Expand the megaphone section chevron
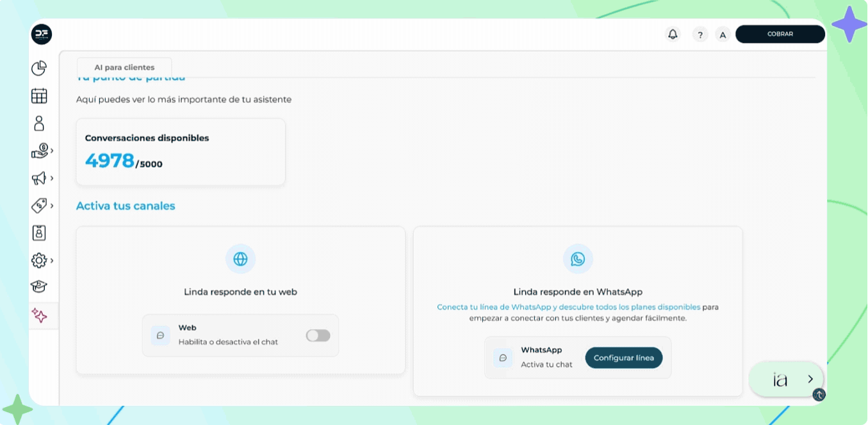Viewport: 868px width, 425px height. [x=51, y=179]
